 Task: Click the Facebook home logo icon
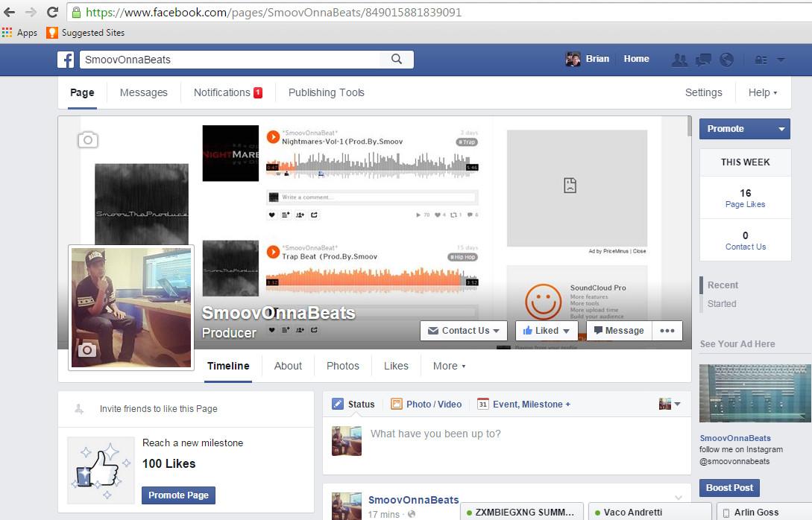click(66, 59)
